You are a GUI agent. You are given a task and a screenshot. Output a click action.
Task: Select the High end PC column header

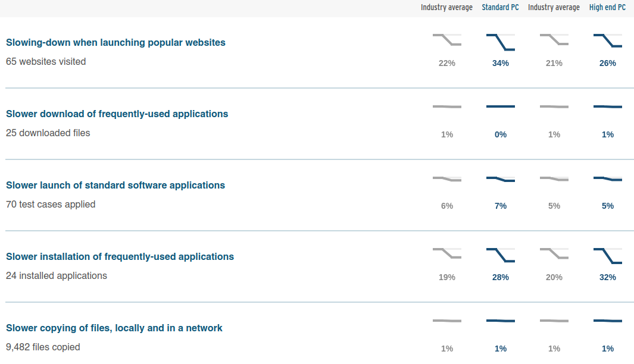(607, 7)
